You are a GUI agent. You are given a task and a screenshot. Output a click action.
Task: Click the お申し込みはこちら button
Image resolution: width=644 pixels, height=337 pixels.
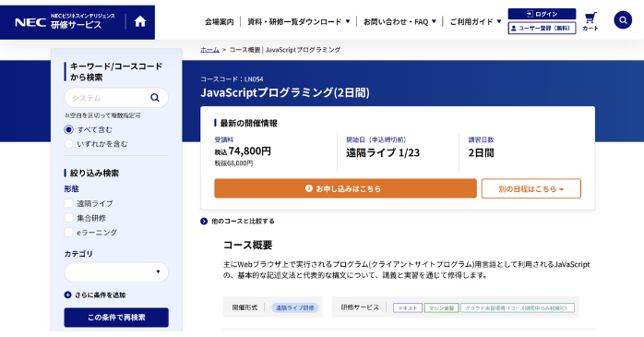pos(345,188)
